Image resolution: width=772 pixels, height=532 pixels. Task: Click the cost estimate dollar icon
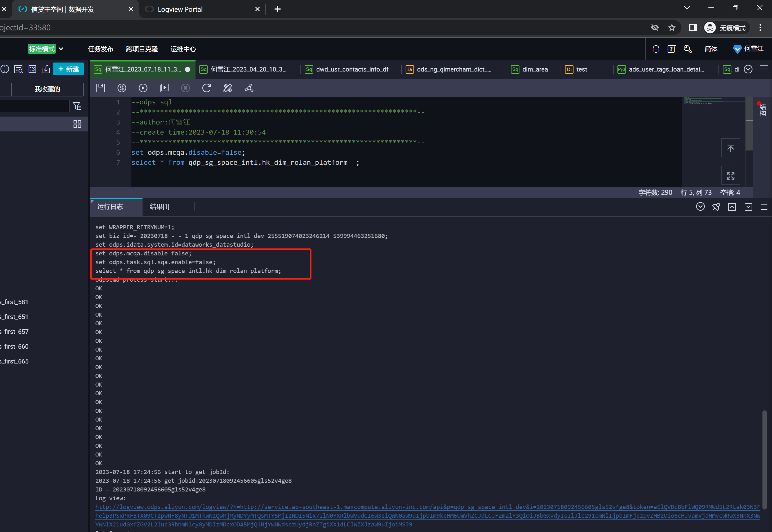point(122,88)
